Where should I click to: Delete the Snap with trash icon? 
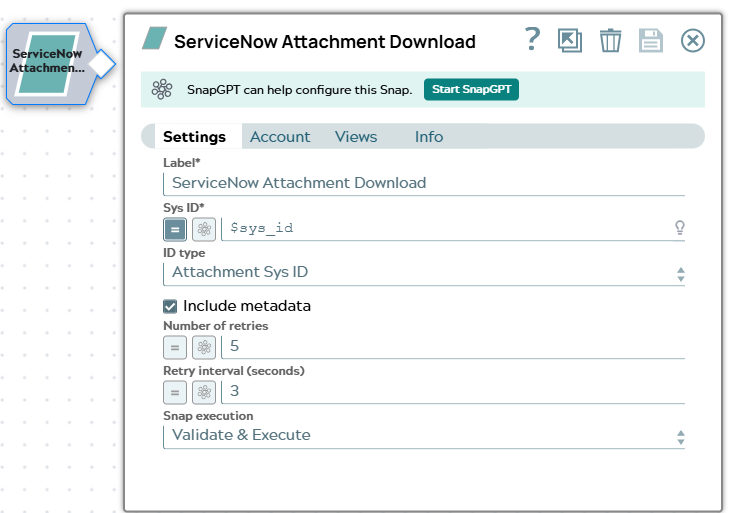coord(610,40)
